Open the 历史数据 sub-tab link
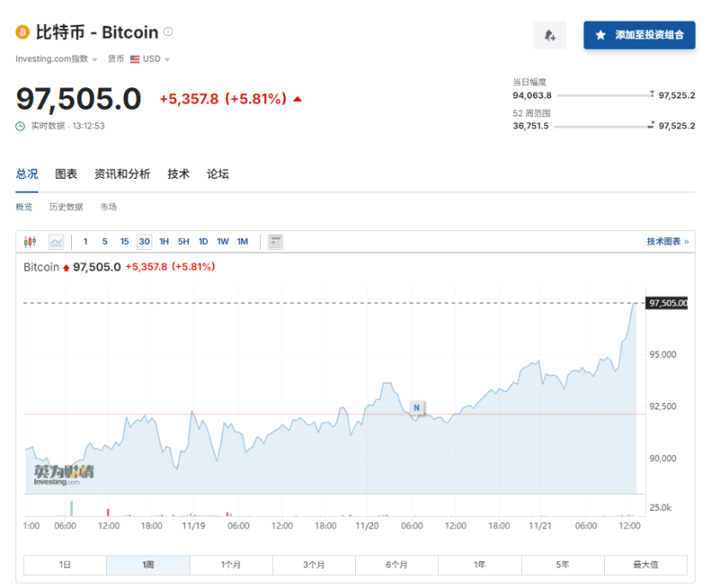711x588 pixels. click(66, 207)
